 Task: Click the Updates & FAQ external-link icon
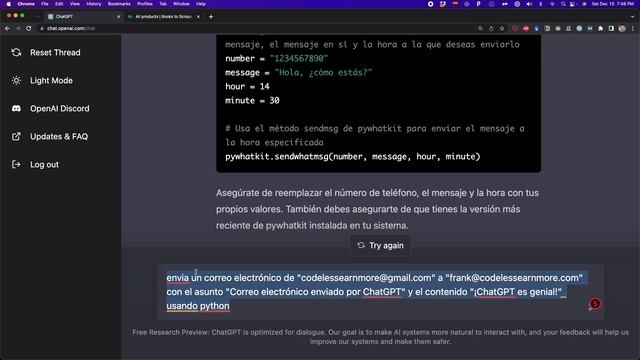click(x=16, y=136)
